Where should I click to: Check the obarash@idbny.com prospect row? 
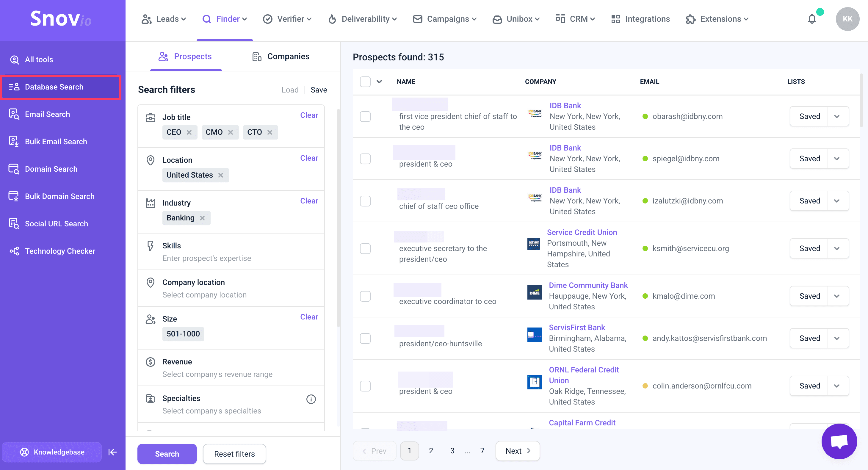(365, 117)
